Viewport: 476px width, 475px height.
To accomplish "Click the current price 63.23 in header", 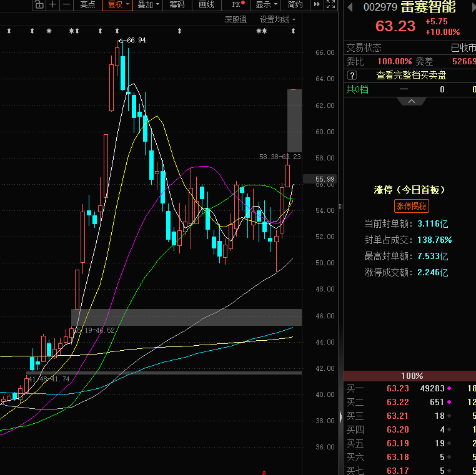I will tap(395, 26).
